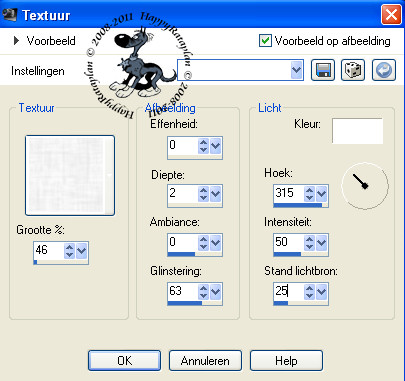Open Stand lichtbron slider dropdown arrow
Screen dimensions: 405x381
tap(322, 292)
